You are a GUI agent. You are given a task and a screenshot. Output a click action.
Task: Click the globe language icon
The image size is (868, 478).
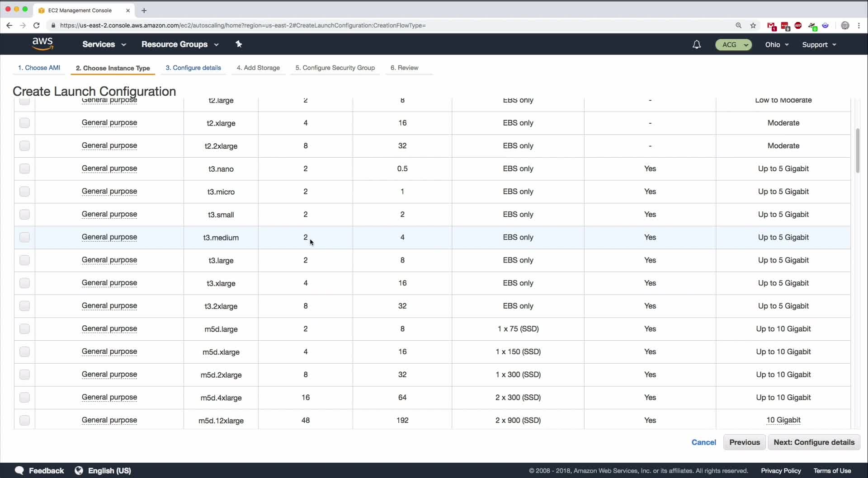coord(79,470)
